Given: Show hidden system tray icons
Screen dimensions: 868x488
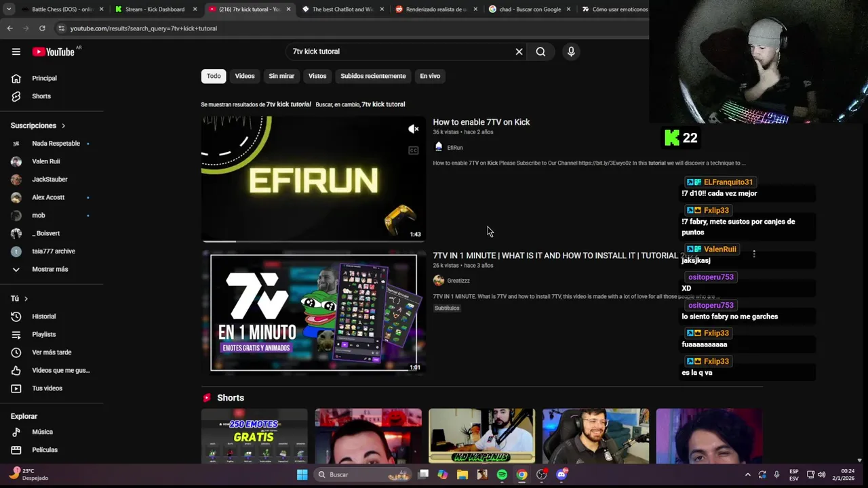Looking at the screenshot, I should tap(748, 474).
